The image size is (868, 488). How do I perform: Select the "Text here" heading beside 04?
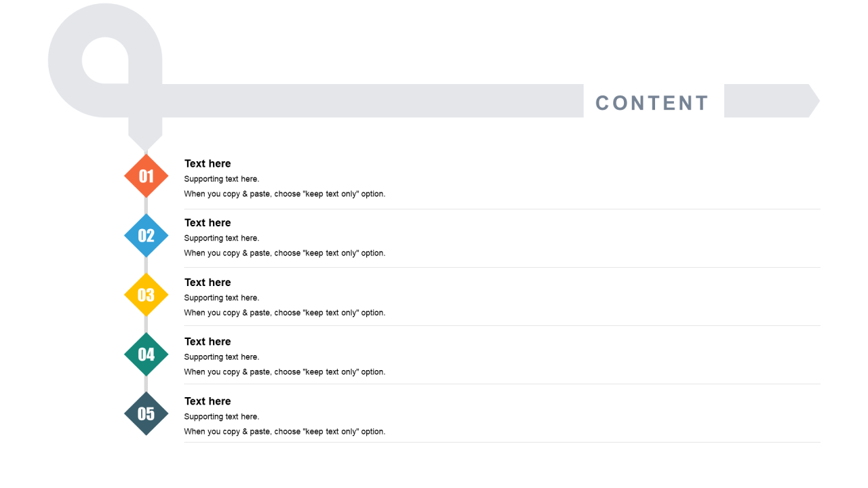tap(208, 342)
